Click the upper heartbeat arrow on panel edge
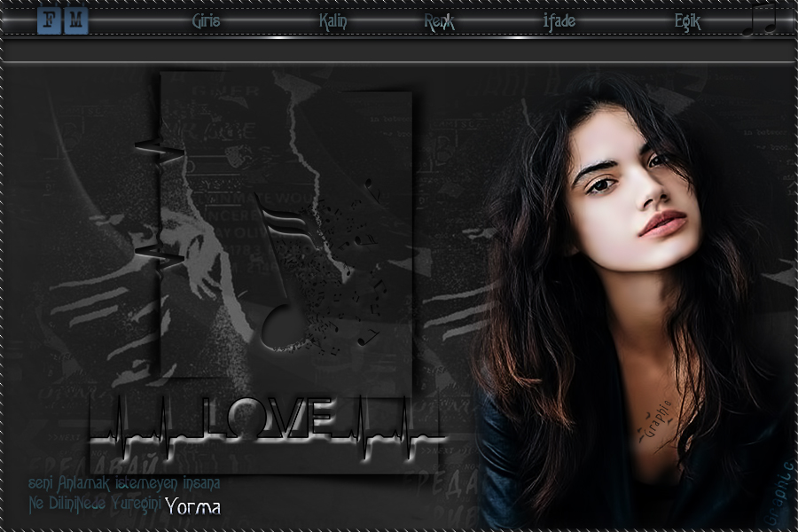Viewport: 798px width, 532px height. [160, 153]
